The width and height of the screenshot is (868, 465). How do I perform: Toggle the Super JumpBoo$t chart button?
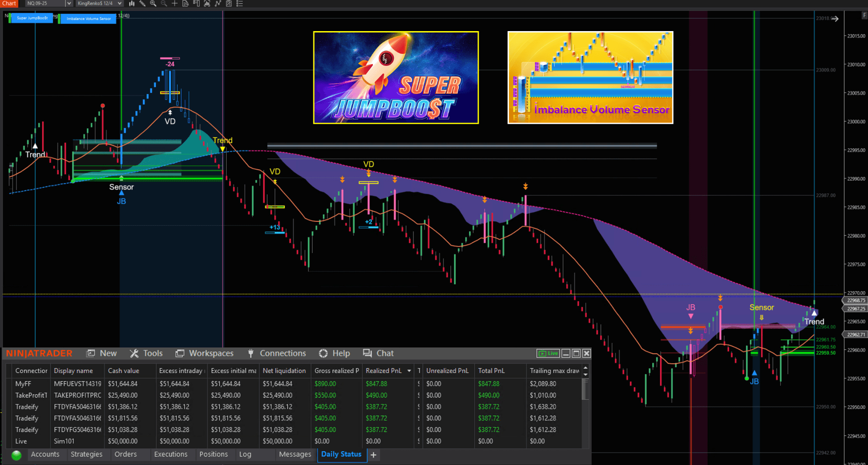point(32,18)
